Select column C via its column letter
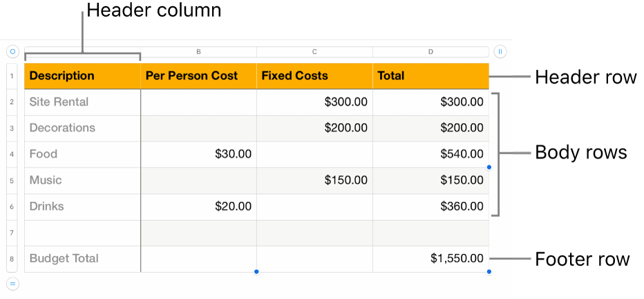The height and width of the screenshot is (299, 644). point(314,52)
